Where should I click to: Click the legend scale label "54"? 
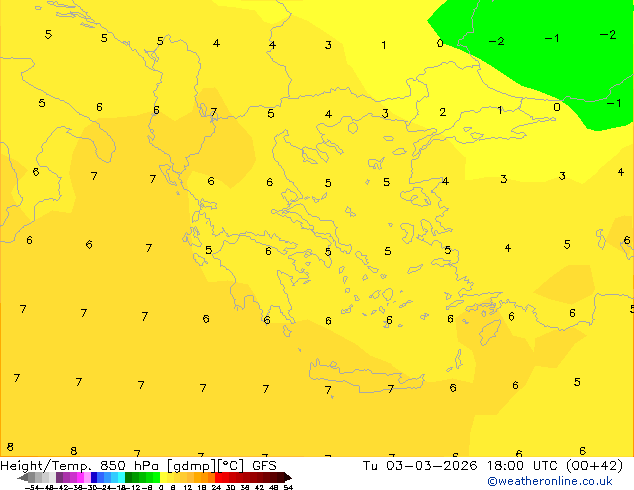click(288, 487)
